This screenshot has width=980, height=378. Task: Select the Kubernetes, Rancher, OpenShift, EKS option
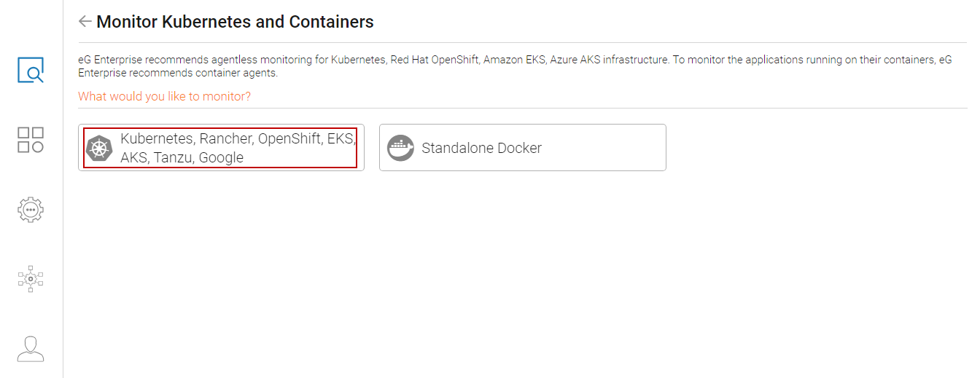pyautogui.click(x=238, y=138)
